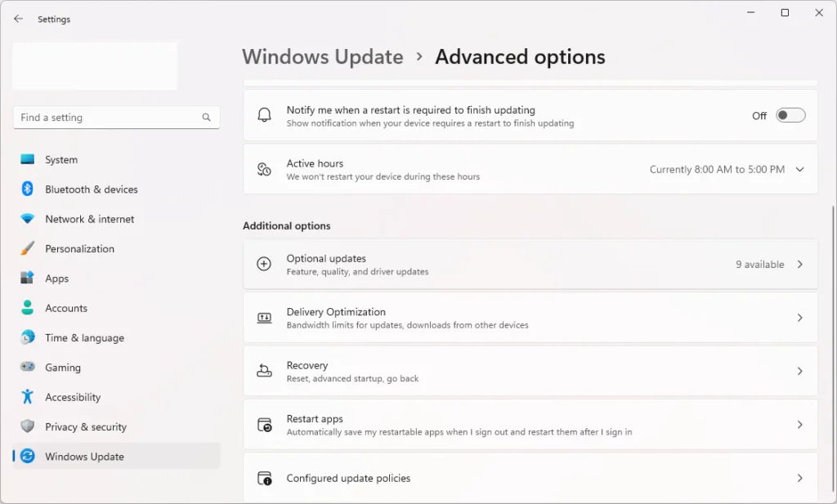This screenshot has width=837, height=504.
Task: Click the System monitor icon
Action: coord(27,159)
